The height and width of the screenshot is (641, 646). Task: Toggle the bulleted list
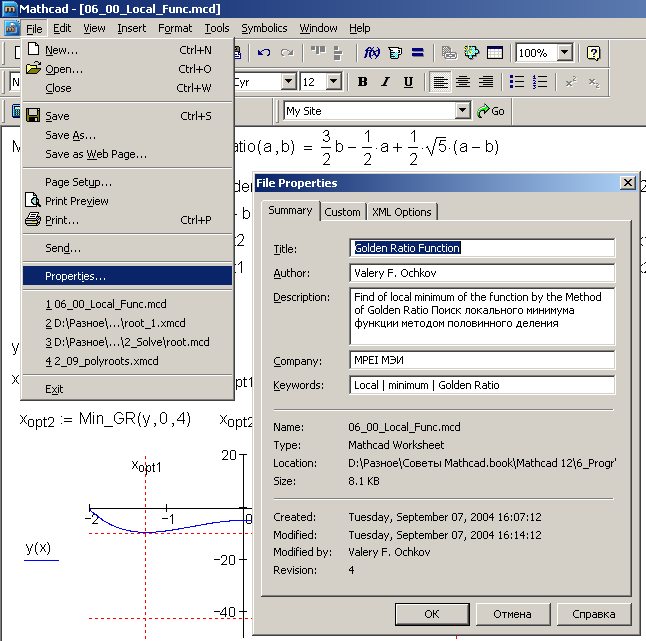point(517,82)
